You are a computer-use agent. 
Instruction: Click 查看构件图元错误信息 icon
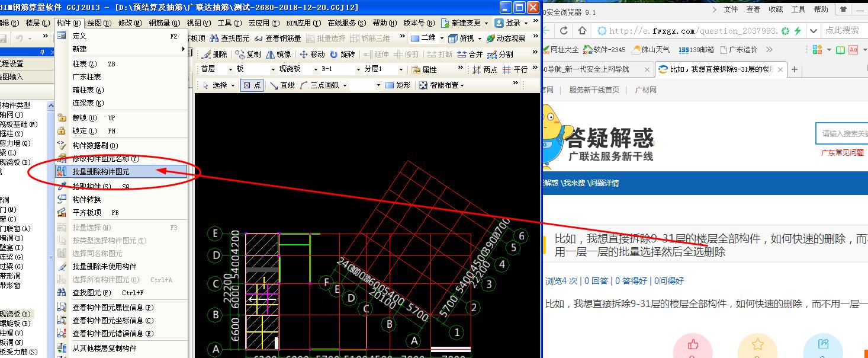62,334
